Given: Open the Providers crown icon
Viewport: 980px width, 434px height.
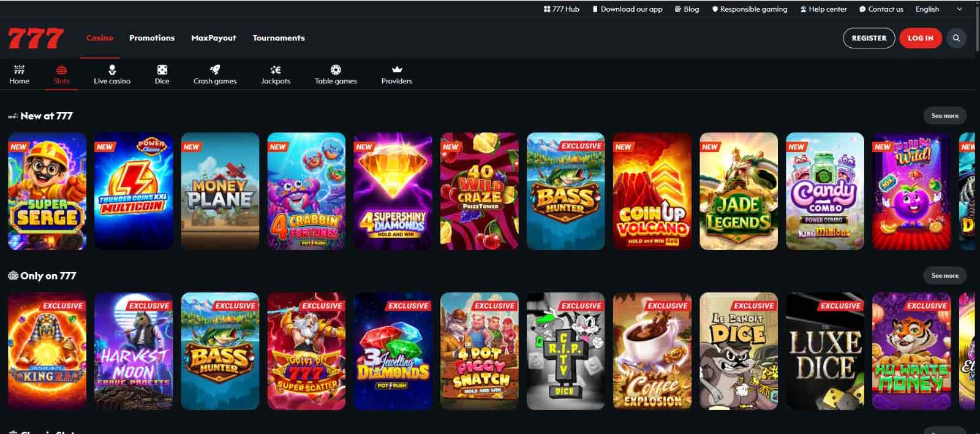Looking at the screenshot, I should (x=397, y=69).
